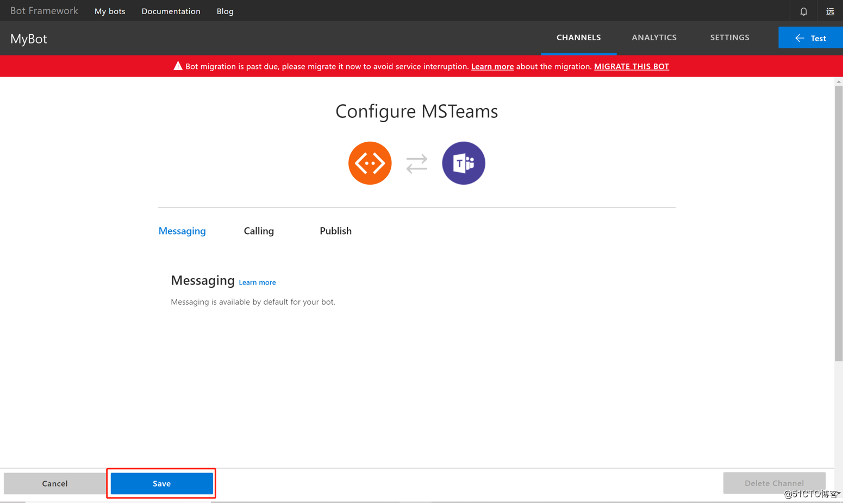Save the MSTeams channel configuration

click(161, 483)
